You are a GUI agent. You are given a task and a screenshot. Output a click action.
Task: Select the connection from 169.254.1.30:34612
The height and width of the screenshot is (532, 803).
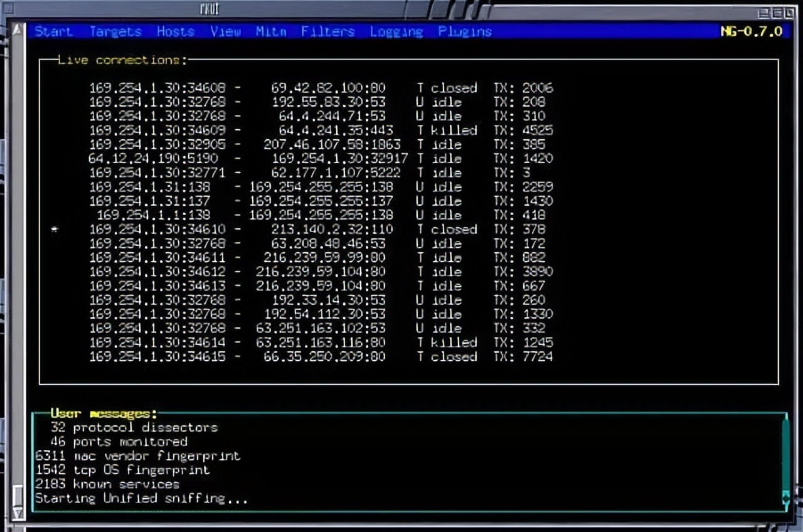321,272
